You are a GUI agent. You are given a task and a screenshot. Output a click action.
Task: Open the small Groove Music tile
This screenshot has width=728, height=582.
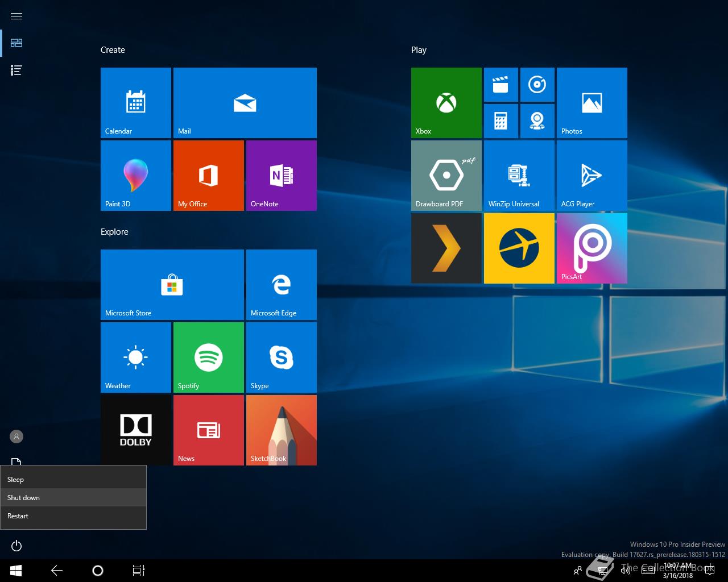[537, 85]
